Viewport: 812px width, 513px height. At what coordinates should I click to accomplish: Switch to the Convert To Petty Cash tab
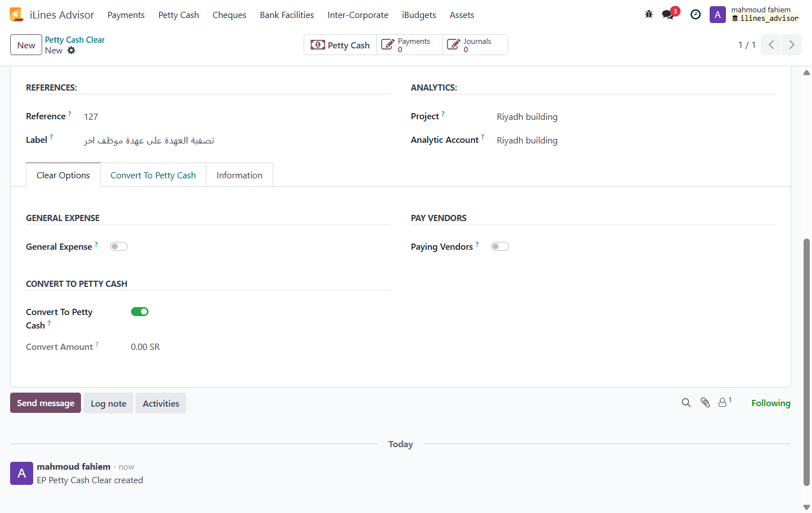click(153, 175)
